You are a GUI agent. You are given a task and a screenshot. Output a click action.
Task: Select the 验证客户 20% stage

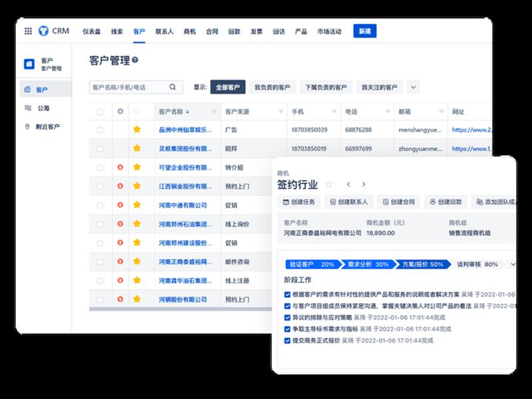[313, 264]
